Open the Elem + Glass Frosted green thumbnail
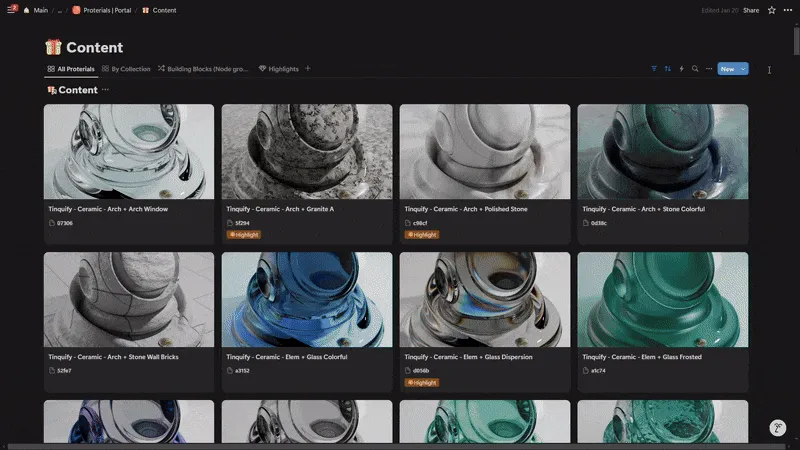This screenshot has height=450, width=800. [663, 299]
